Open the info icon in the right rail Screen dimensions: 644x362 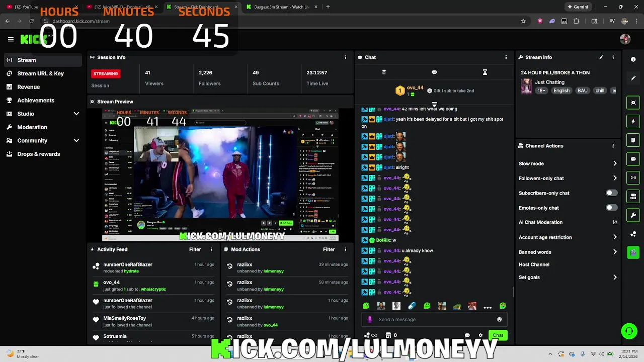633,59
